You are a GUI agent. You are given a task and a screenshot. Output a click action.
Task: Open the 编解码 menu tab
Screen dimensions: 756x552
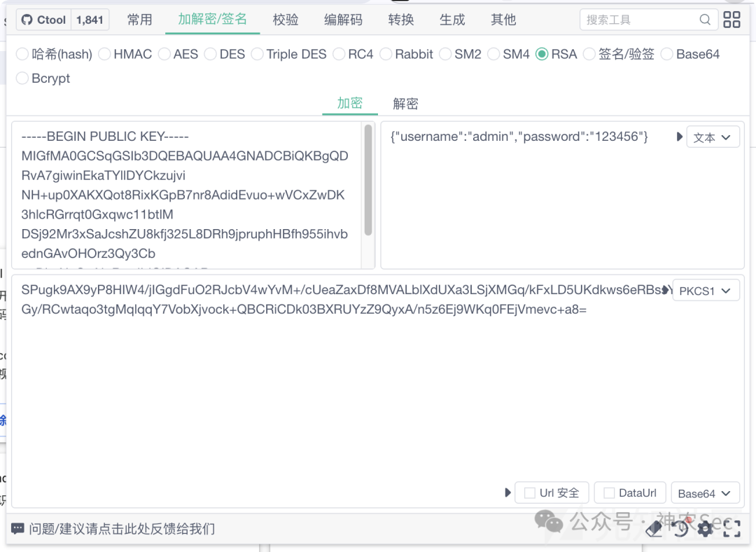[342, 20]
